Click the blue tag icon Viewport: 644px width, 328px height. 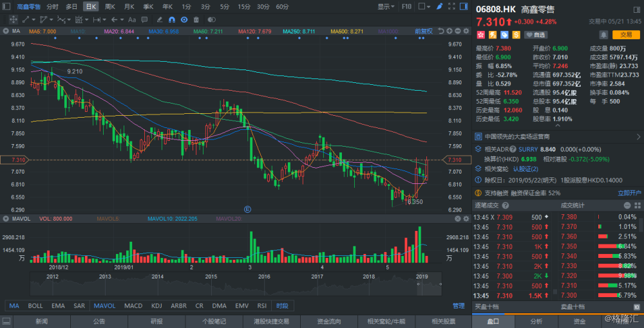(504, 35)
